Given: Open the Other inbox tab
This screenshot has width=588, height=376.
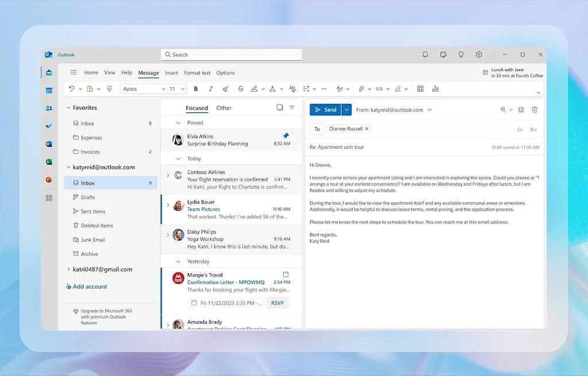Looking at the screenshot, I should tap(224, 108).
